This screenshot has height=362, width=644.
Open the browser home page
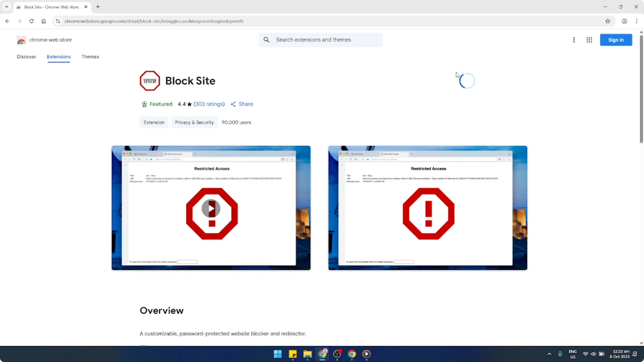point(44,21)
